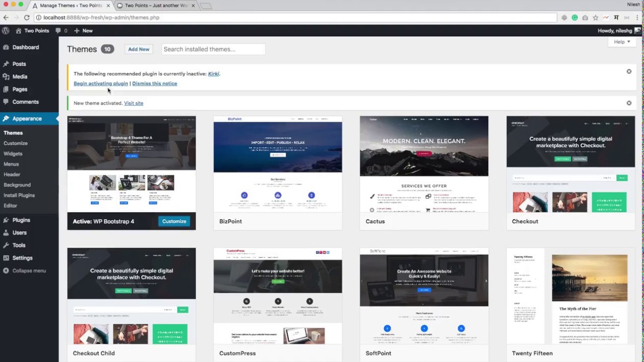Open Widgets submenu item
The height and width of the screenshot is (362, 644).
click(x=13, y=154)
